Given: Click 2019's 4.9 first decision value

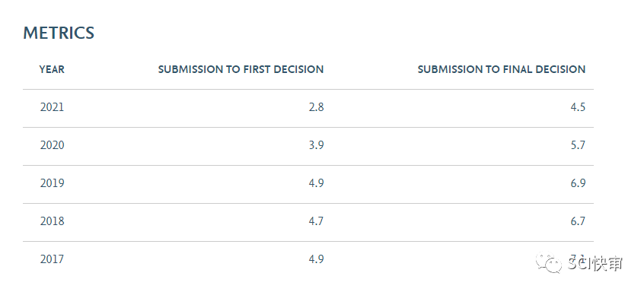Looking at the screenshot, I should pyautogui.click(x=316, y=183).
